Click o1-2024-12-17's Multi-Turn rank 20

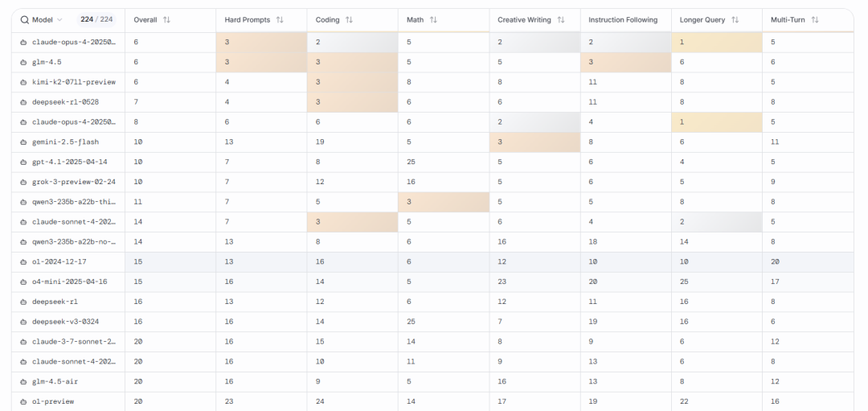775,261
